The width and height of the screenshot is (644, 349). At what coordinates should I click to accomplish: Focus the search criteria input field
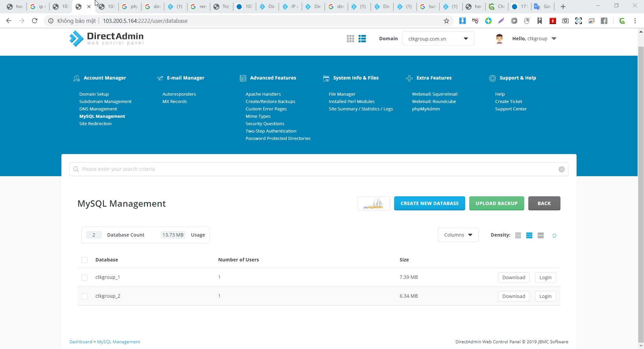click(x=315, y=169)
